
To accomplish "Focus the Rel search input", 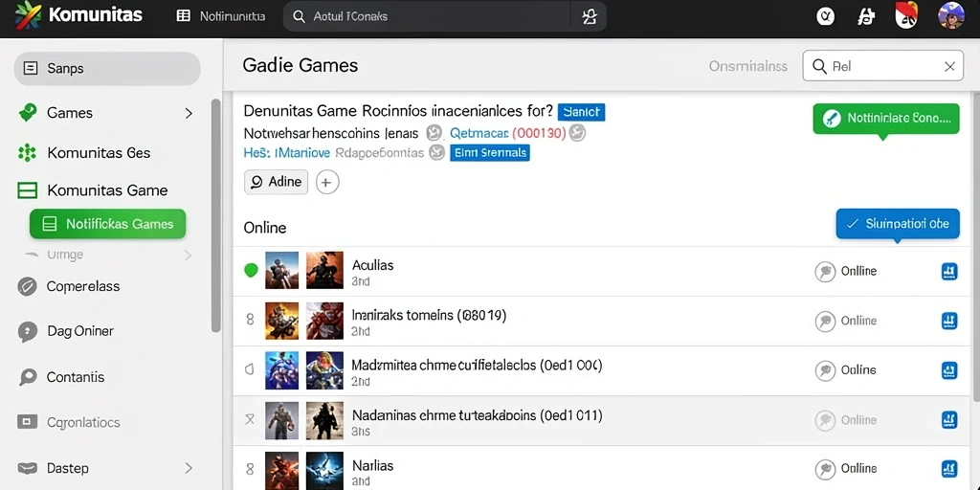I will (882, 66).
